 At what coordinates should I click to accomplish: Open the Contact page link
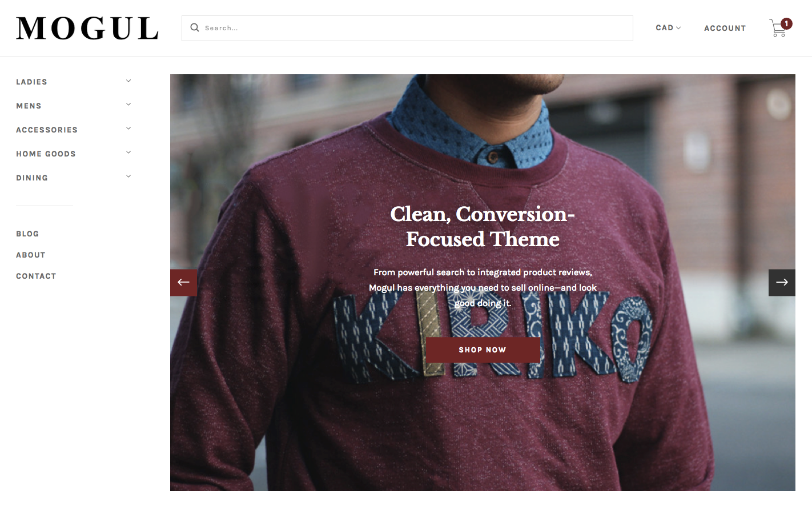36,276
